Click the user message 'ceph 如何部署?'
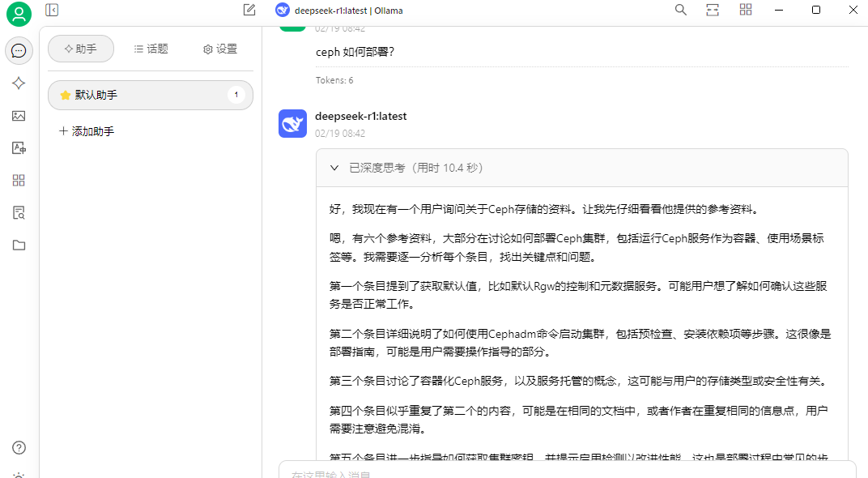The height and width of the screenshot is (478, 868). [x=355, y=52]
